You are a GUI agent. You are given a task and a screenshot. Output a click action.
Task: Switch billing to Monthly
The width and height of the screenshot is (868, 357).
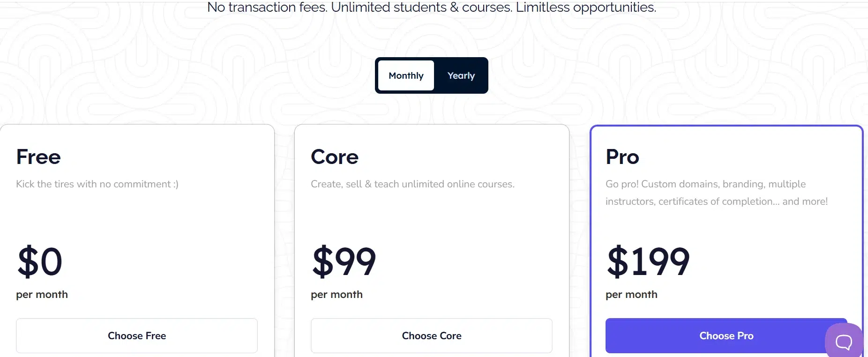pos(406,75)
